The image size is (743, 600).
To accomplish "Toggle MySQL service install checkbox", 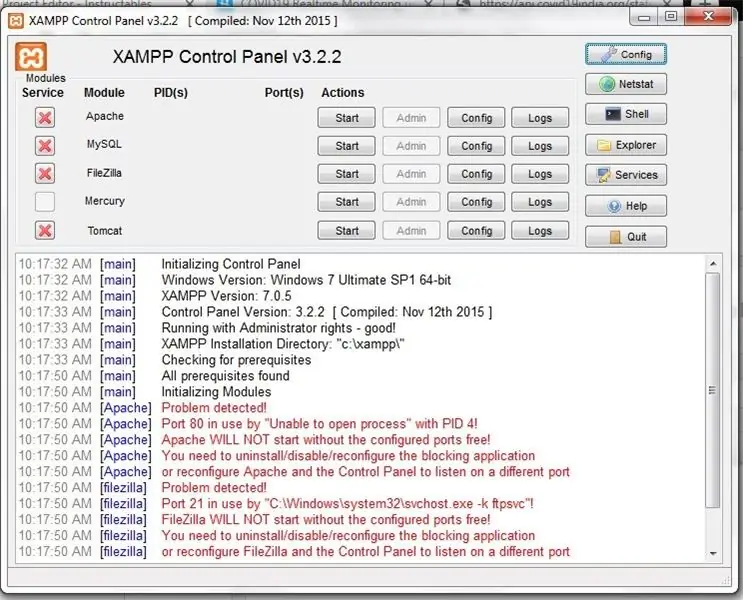I will 45,145.
